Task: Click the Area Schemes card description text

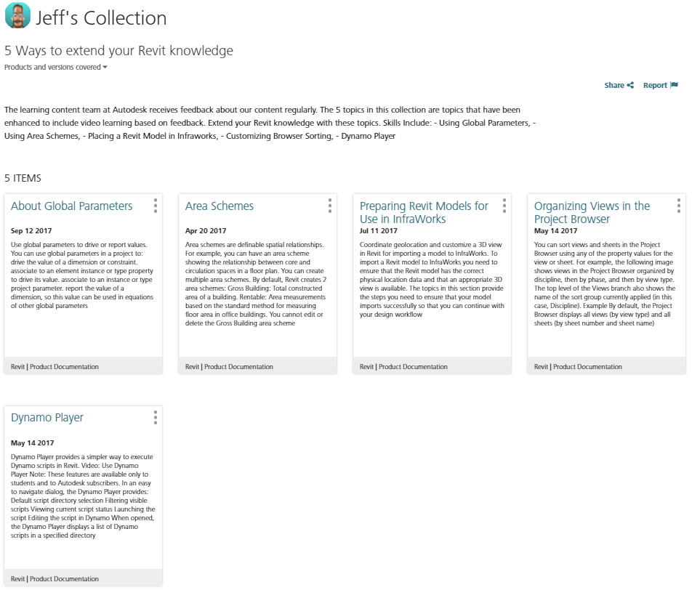Action: point(257,284)
